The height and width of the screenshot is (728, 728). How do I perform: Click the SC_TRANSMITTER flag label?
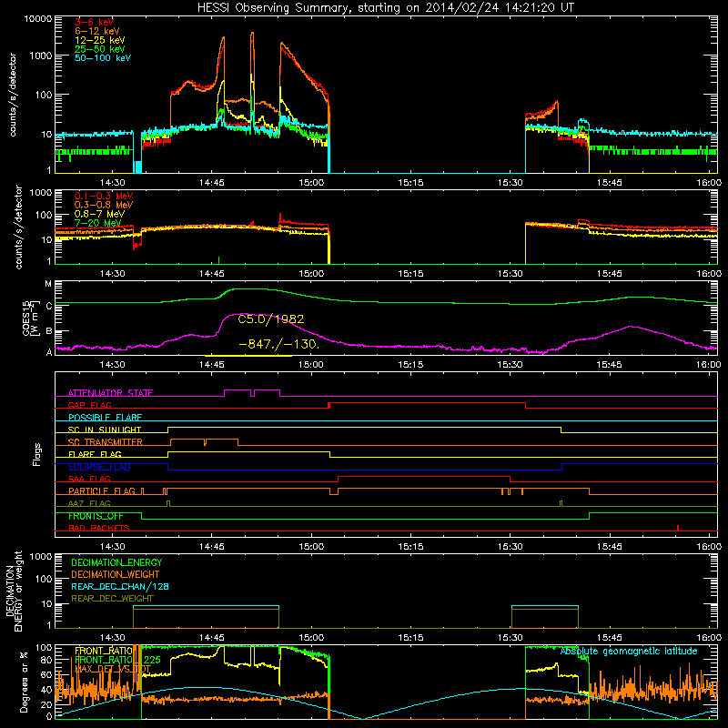[x=105, y=442]
